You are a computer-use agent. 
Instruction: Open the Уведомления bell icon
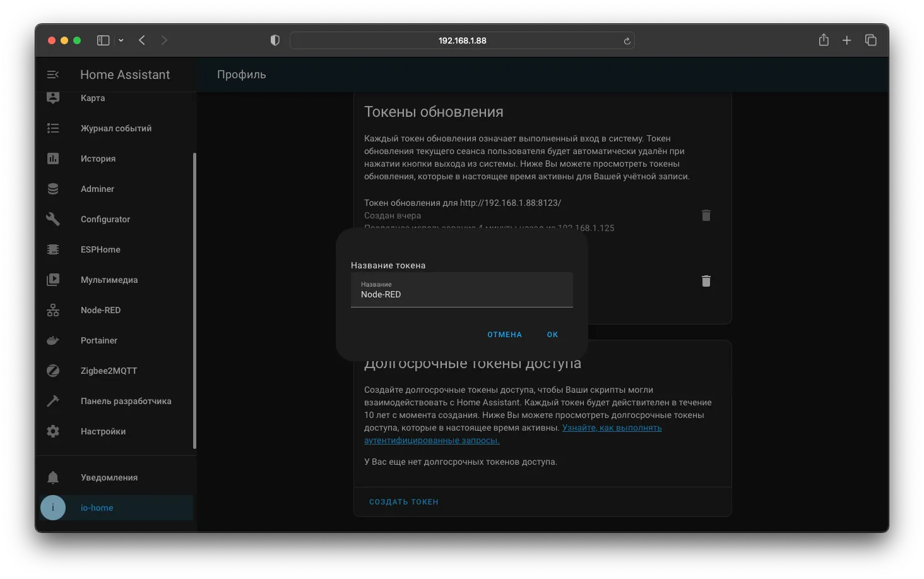click(53, 477)
